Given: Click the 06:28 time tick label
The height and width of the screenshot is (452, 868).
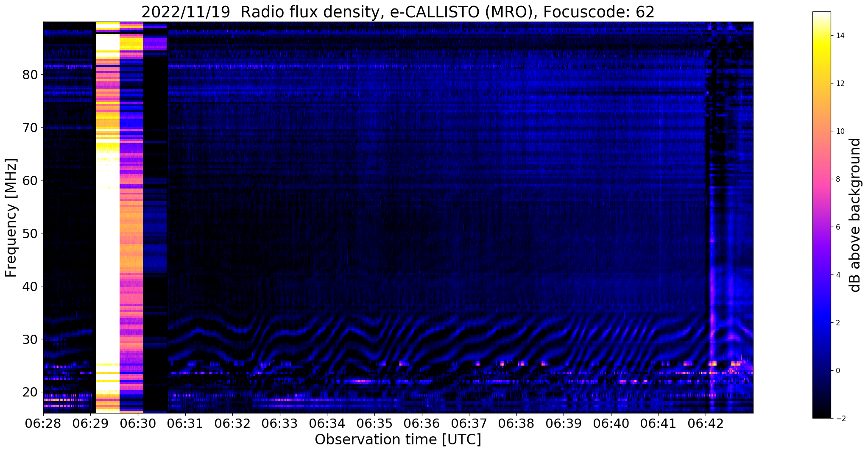Looking at the screenshot, I should pos(43,424).
